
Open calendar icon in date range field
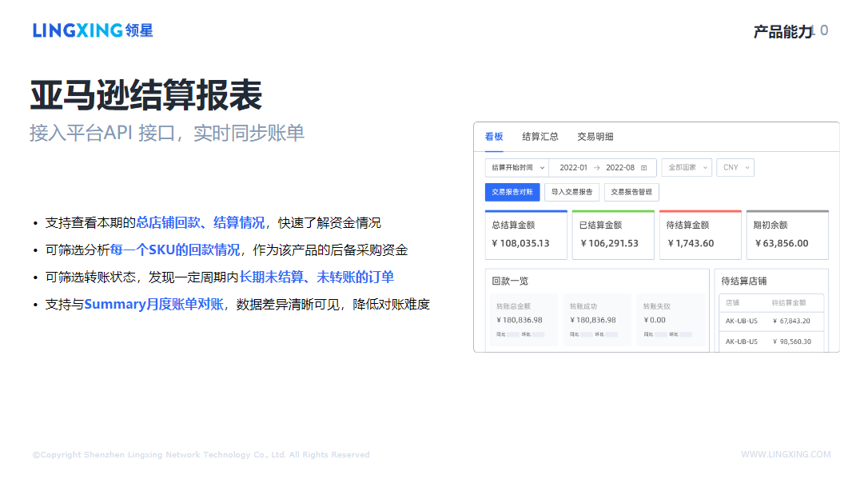[x=643, y=168]
